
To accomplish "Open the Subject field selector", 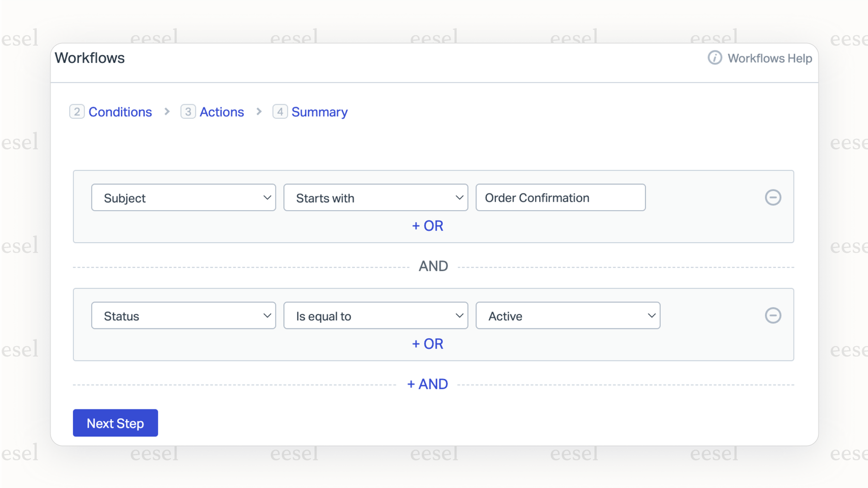I will tap(183, 197).
